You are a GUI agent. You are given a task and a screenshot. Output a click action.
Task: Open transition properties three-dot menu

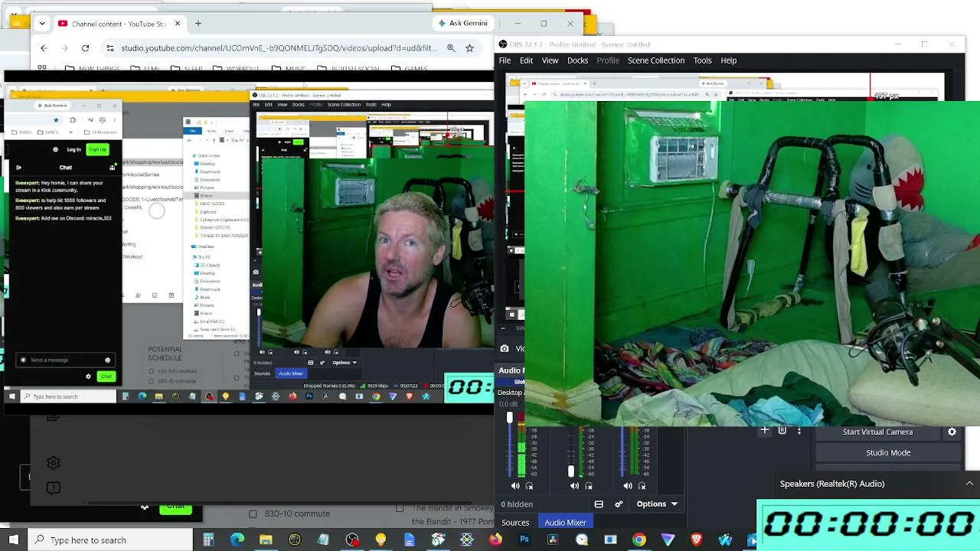(799, 431)
